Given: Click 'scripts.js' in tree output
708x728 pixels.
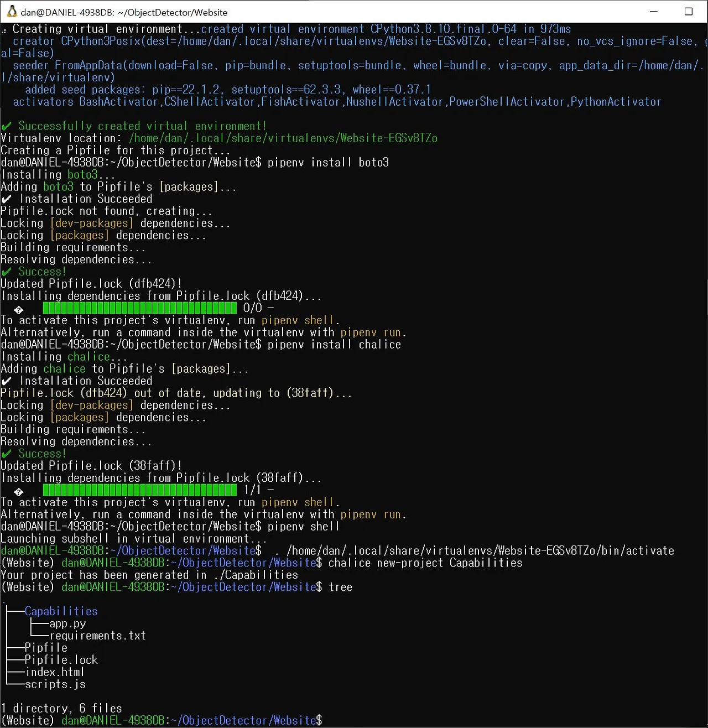Looking at the screenshot, I should 55,684.
